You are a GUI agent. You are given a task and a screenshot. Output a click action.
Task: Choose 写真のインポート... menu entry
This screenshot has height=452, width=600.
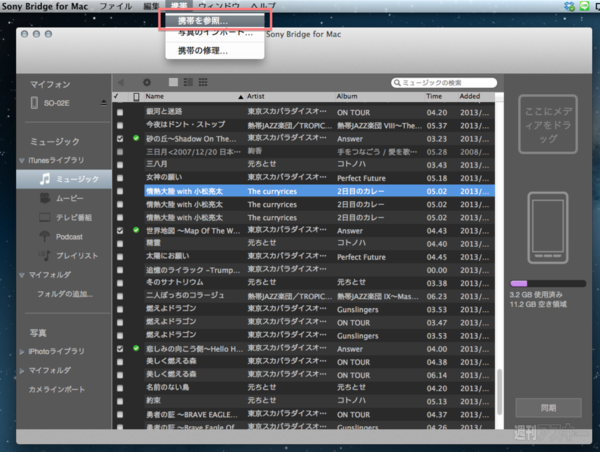click(x=215, y=33)
